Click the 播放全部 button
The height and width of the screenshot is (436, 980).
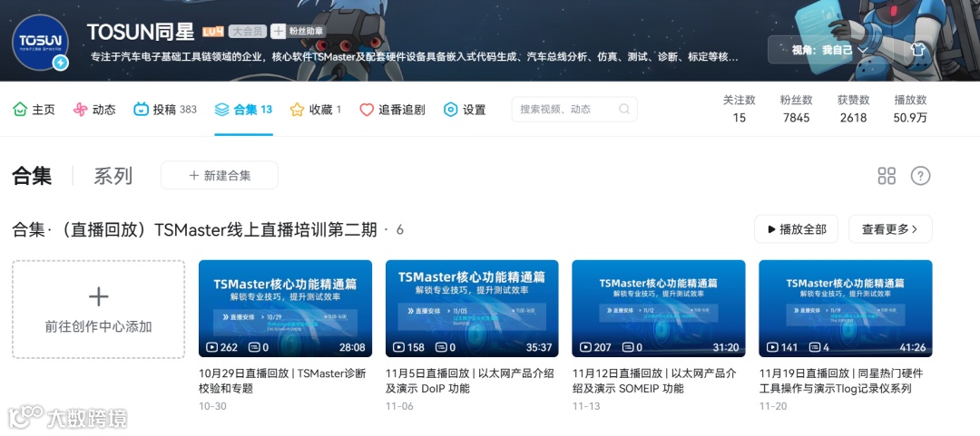pos(797,229)
